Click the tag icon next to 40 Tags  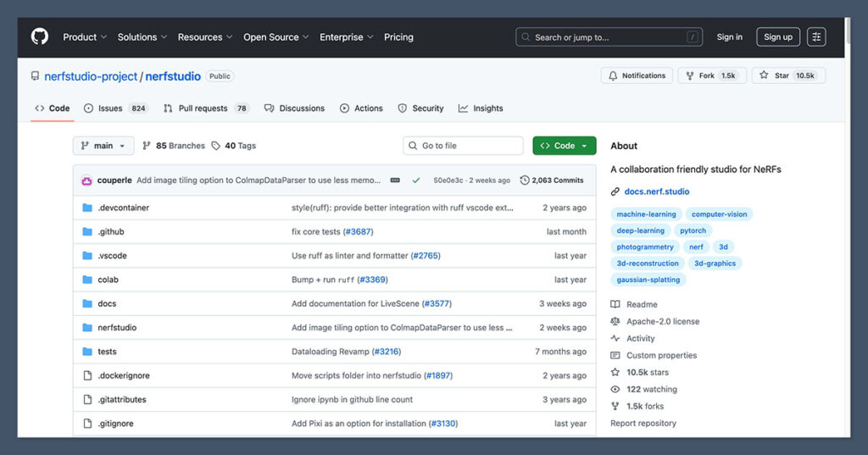tap(216, 146)
